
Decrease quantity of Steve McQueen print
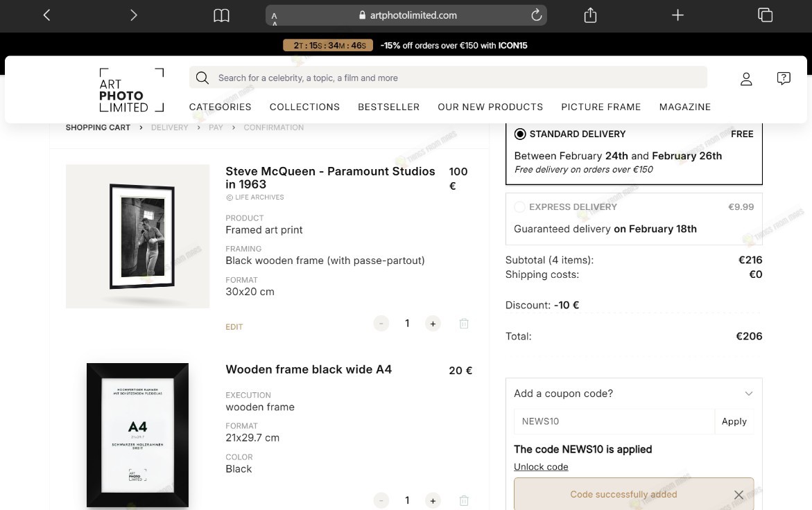[381, 324]
